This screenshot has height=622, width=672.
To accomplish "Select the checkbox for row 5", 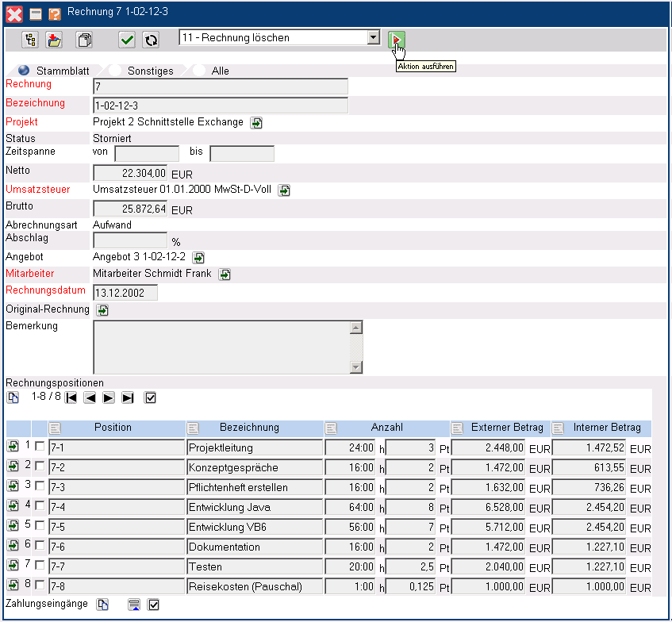I will point(40,526).
